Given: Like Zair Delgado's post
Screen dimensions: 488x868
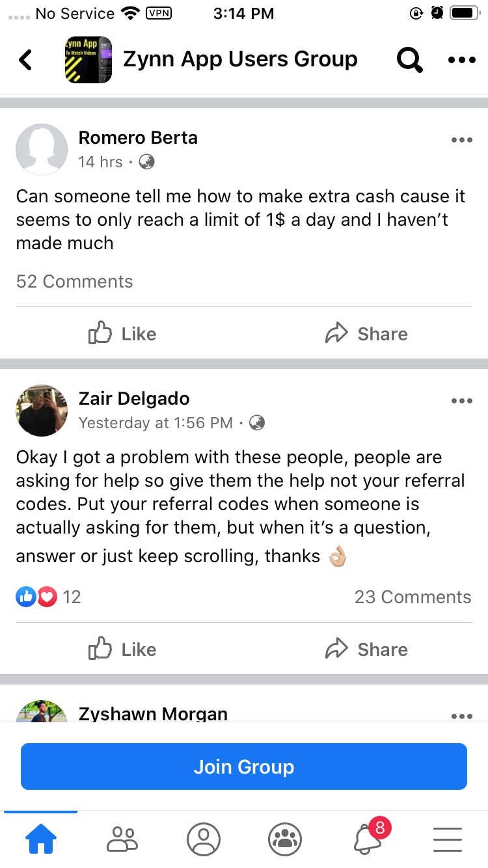Looking at the screenshot, I should point(122,649).
